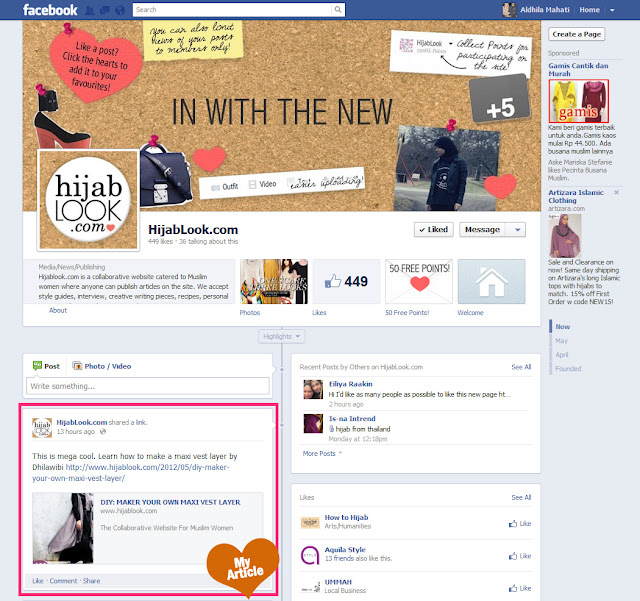Click the Photos label link
Viewport: 640px width, 601px height.
coord(249,313)
